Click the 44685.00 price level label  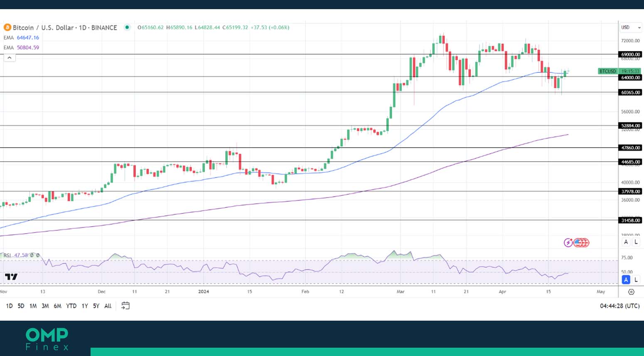[630, 162]
